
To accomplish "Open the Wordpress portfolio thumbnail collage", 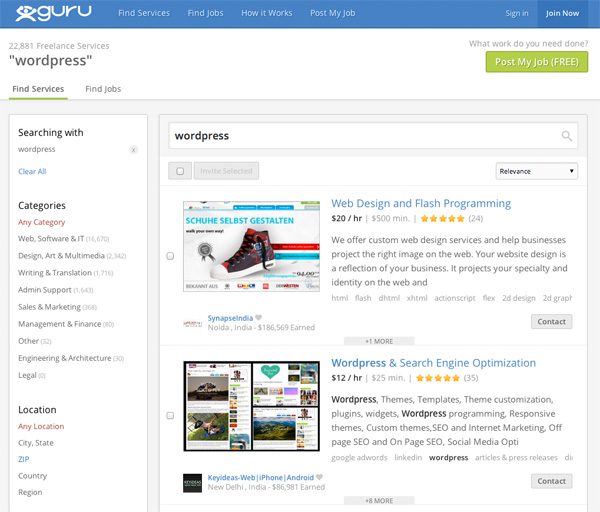I will [x=251, y=406].
